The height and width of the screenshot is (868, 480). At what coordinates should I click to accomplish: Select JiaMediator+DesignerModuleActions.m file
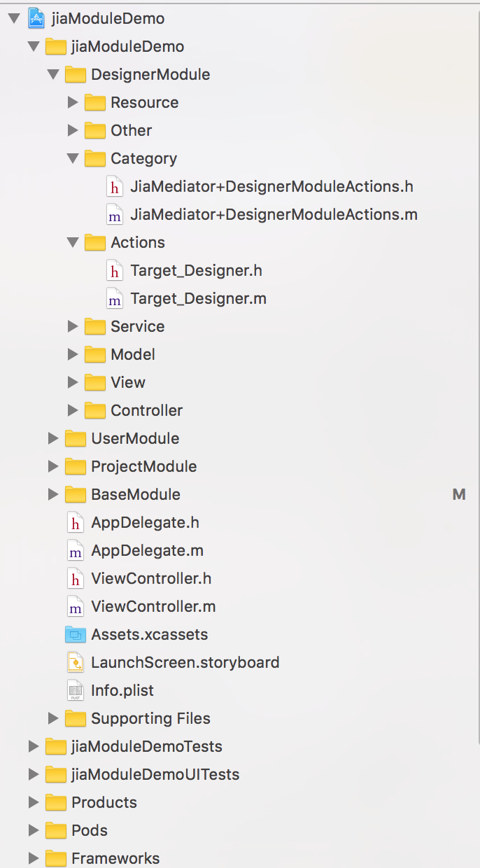[x=274, y=214]
